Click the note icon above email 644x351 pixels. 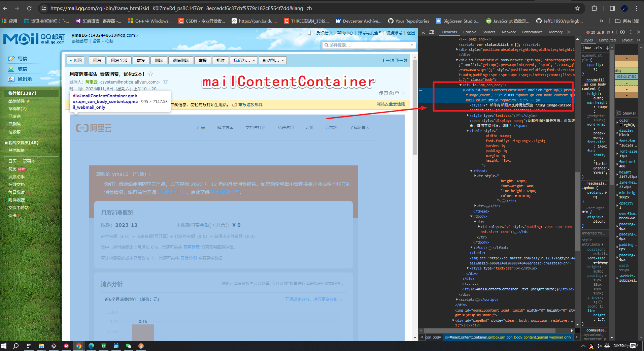pos(386,93)
